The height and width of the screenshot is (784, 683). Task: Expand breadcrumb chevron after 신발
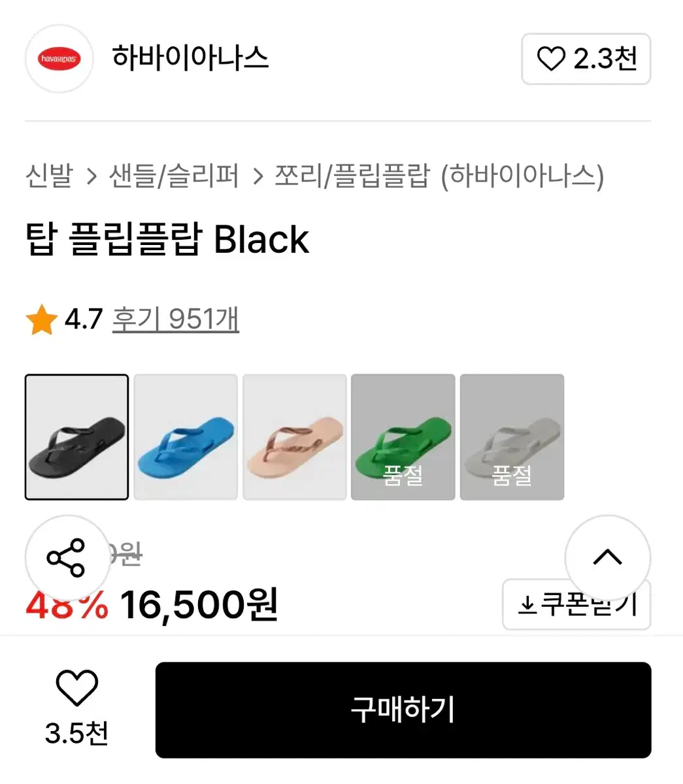(x=92, y=176)
